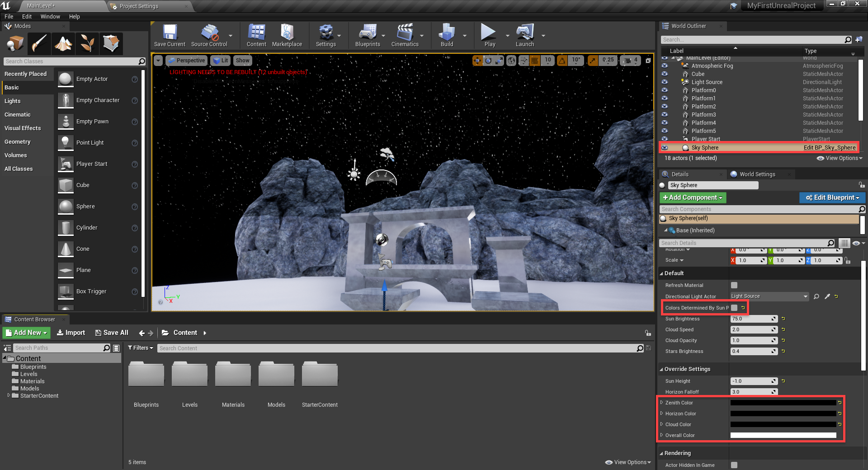Open viewport options dropdown arrow
The width and height of the screenshot is (868, 470).
pos(158,61)
